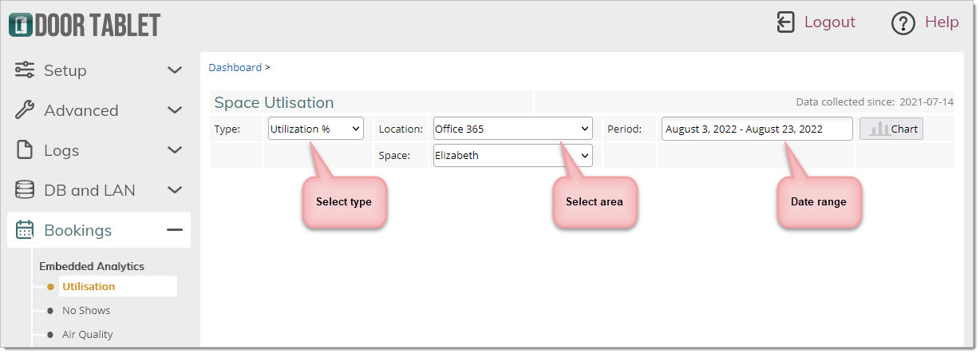Open the Help question mark icon
This screenshot has height=354, width=980.
[903, 23]
